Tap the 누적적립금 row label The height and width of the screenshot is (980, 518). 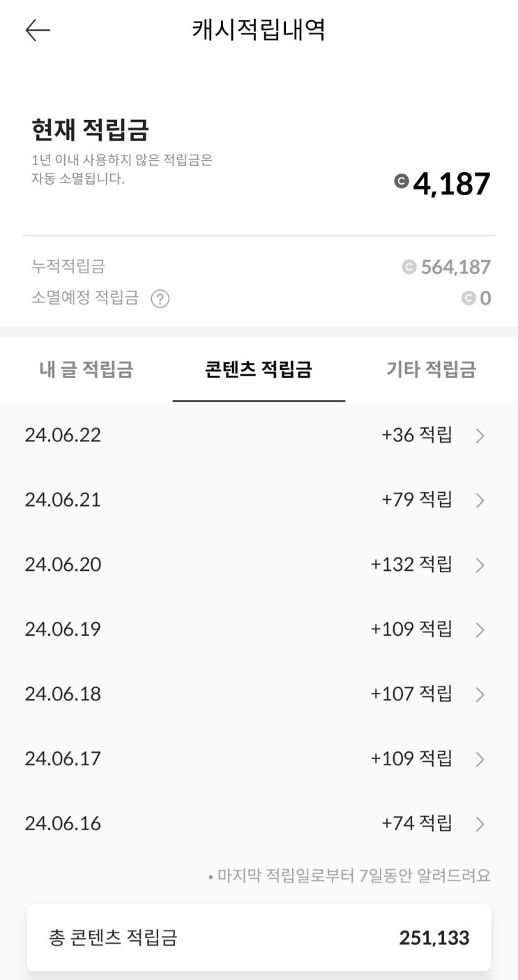coord(68,266)
